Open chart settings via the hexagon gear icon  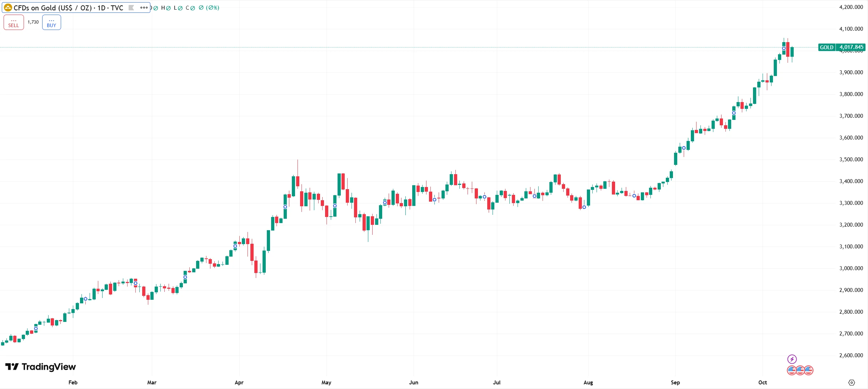tap(852, 383)
